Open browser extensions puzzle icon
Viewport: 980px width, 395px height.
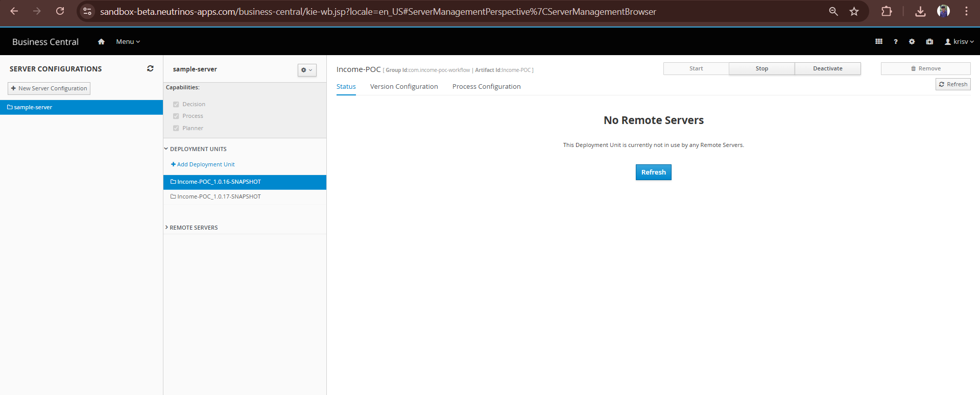(887, 11)
